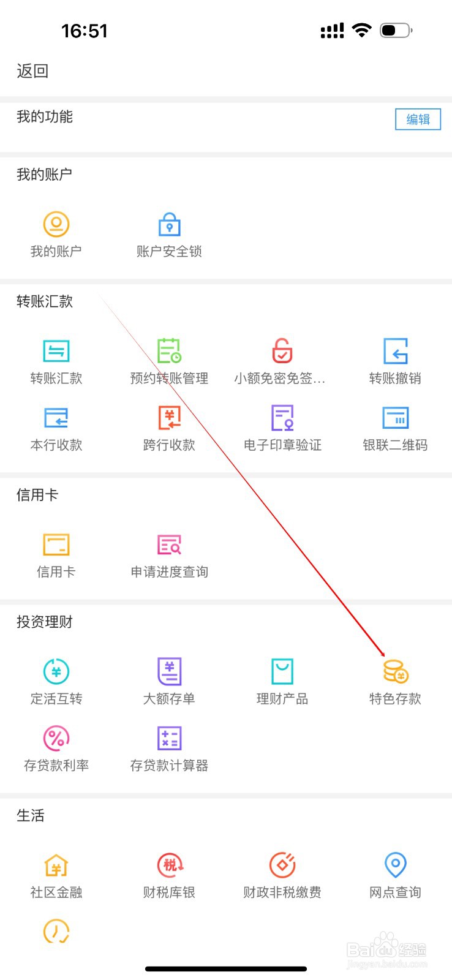Tap the 16:51 status bar clock

coord(85,31)
